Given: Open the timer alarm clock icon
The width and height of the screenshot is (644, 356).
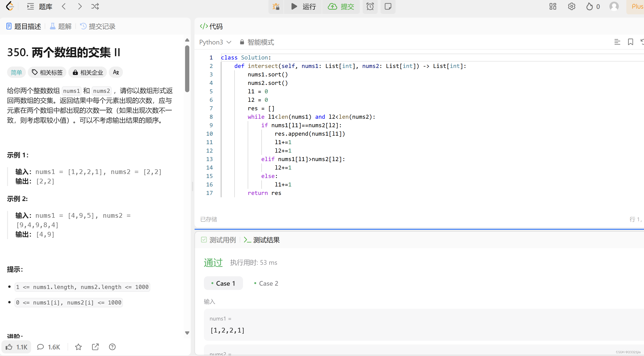Looking at the screenshot, I should [370, 7].
